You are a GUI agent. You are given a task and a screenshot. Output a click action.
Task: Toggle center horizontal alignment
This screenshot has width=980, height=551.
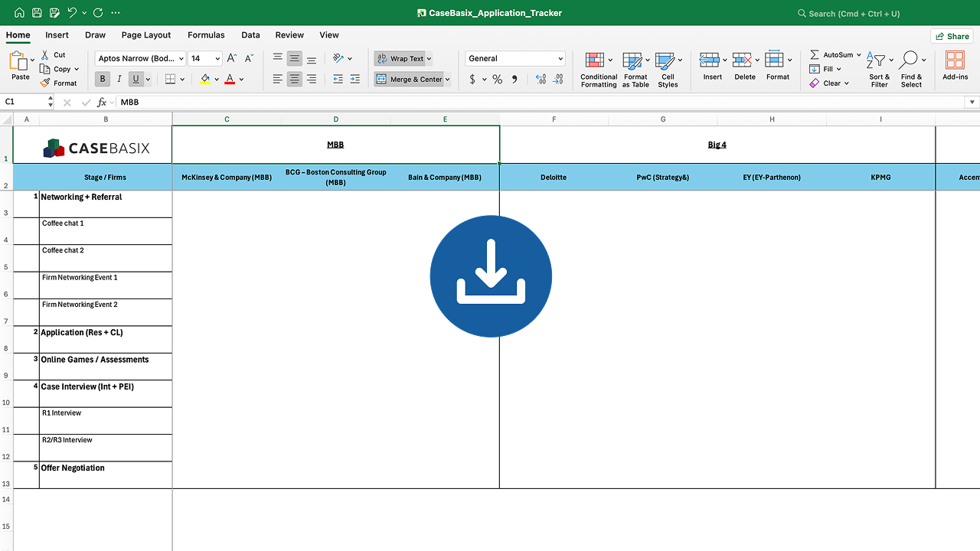coord(294,79)
